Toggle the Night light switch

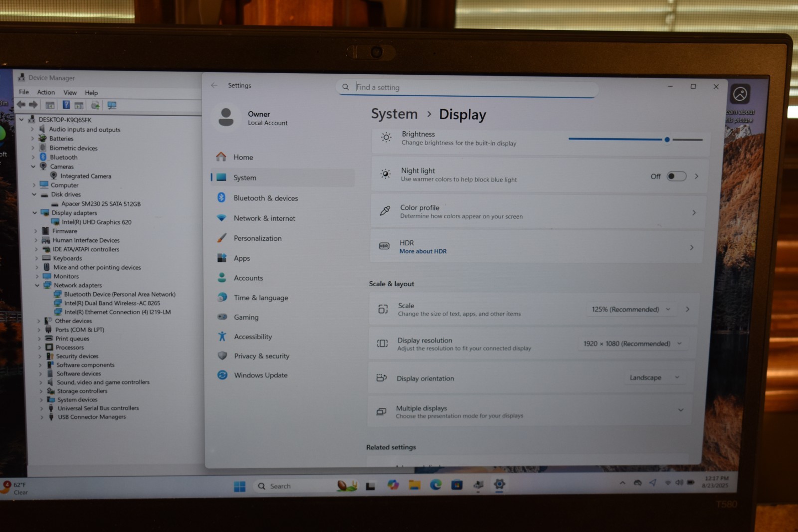point(676,176)
